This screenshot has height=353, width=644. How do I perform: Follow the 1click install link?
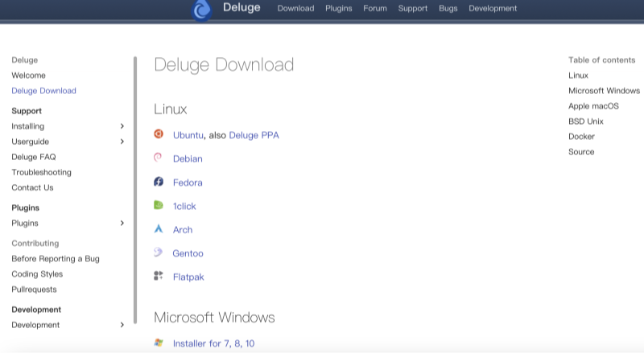coord(184,206)
